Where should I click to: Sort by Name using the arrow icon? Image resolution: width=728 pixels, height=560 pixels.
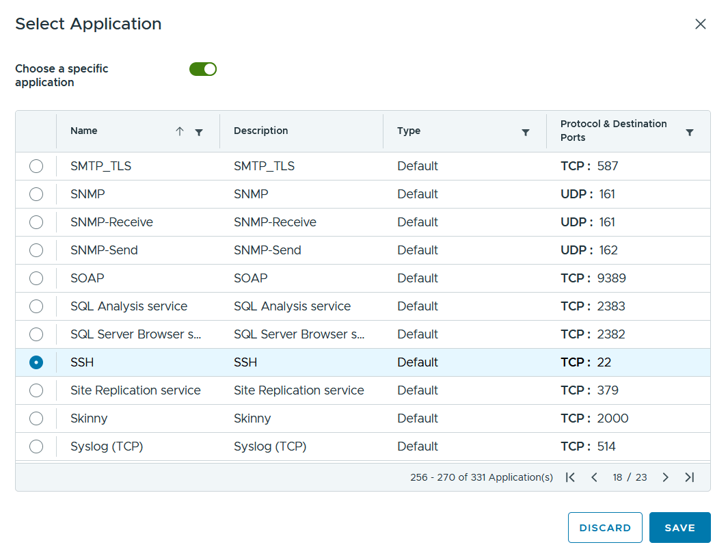tap(180, 131)
